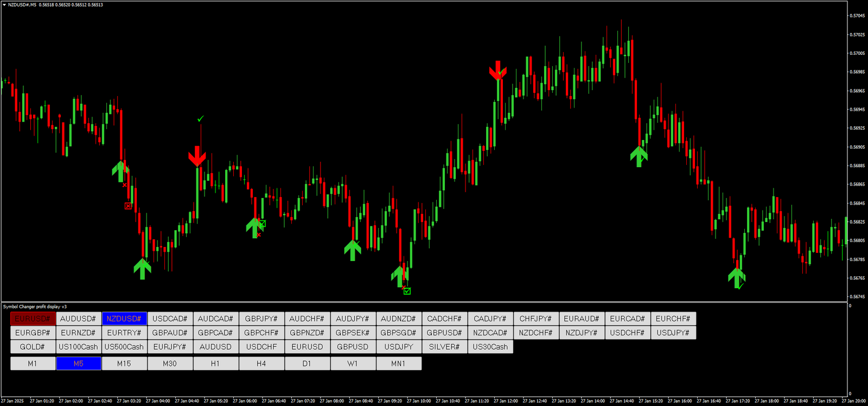Open the US30Cash symbol chart
868x406 pixels.
click(490, 347)
